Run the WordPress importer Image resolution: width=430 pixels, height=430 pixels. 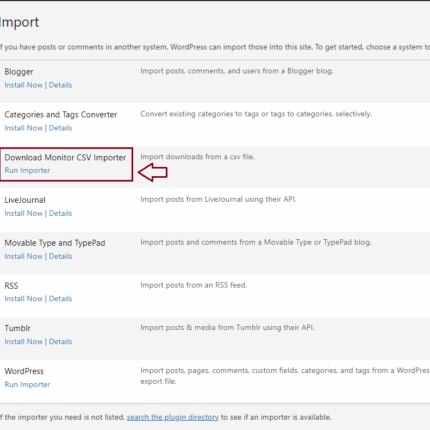(27, 385)
